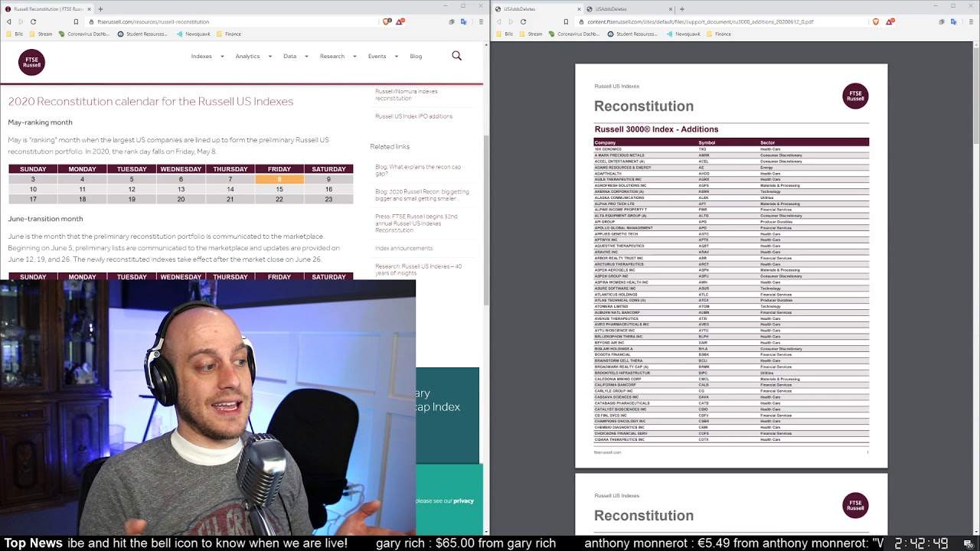Open '2020 Russell Recon: big getting bigger' link
This screenshot has height=551, width=980.
[422, 195]
